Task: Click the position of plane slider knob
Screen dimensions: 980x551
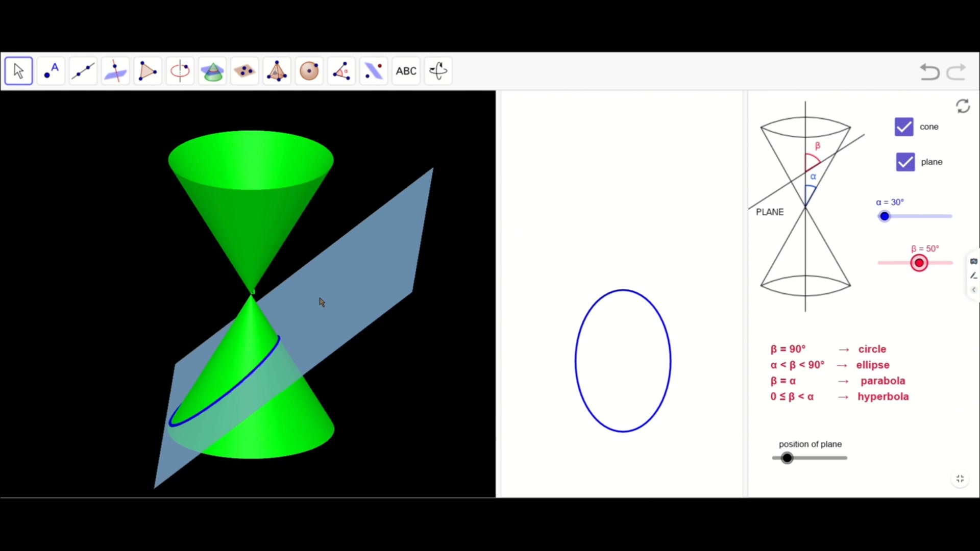Action: pos(787,458)
